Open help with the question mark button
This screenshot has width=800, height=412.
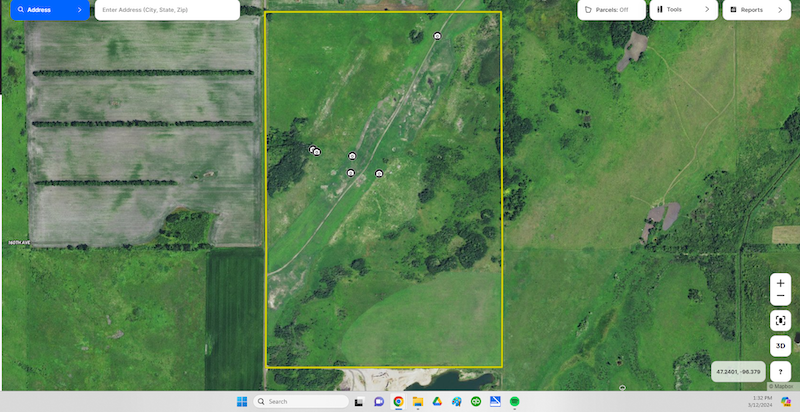780,371
